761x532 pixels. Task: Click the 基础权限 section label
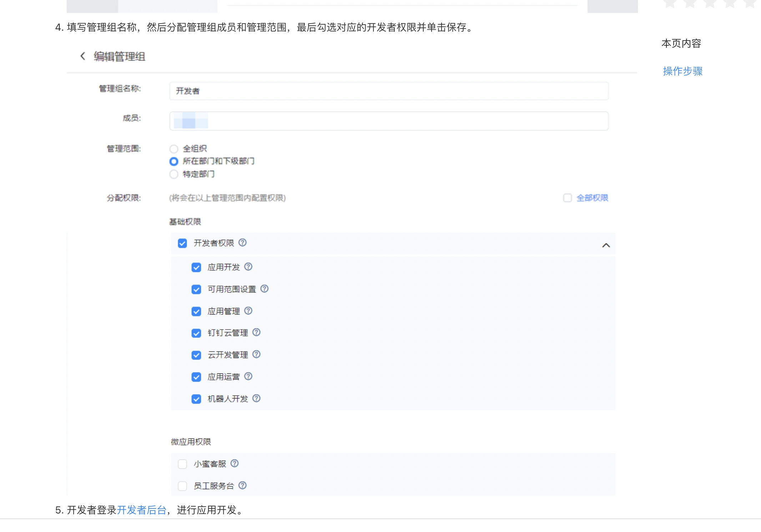(185, 222)
